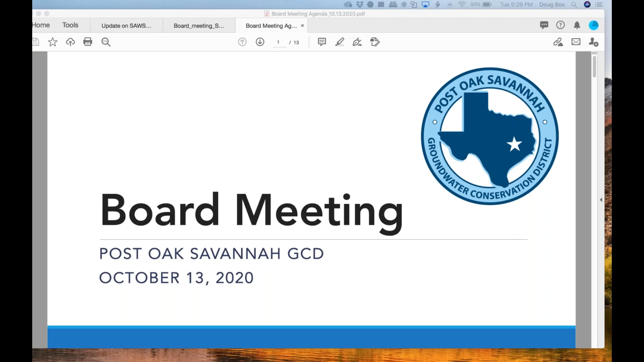The image size is (644, 362).
Task: Upload the file to cloud storage
Action: (70, 42)
